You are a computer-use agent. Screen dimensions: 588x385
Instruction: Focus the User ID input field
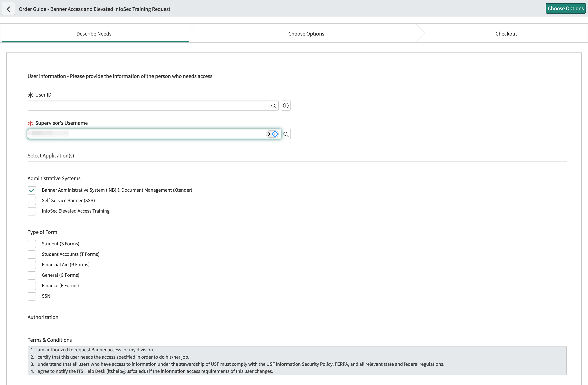(x=148, y=106)
